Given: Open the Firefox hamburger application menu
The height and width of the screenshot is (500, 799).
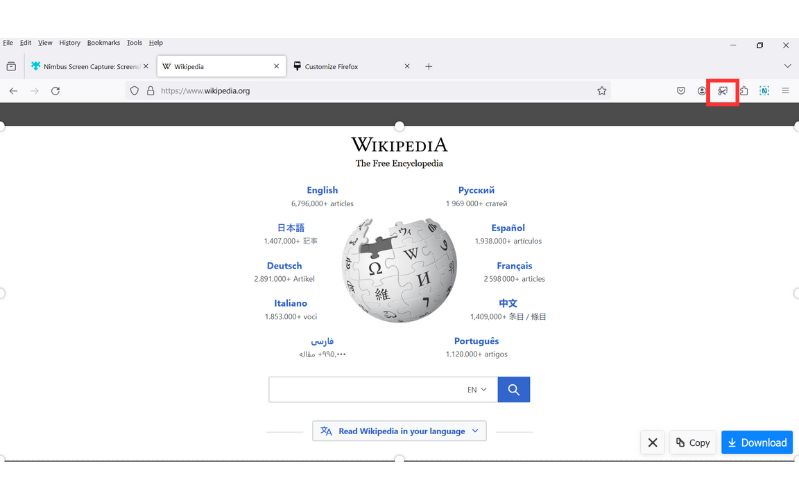Looking at the screenshot, I should 785,91.
